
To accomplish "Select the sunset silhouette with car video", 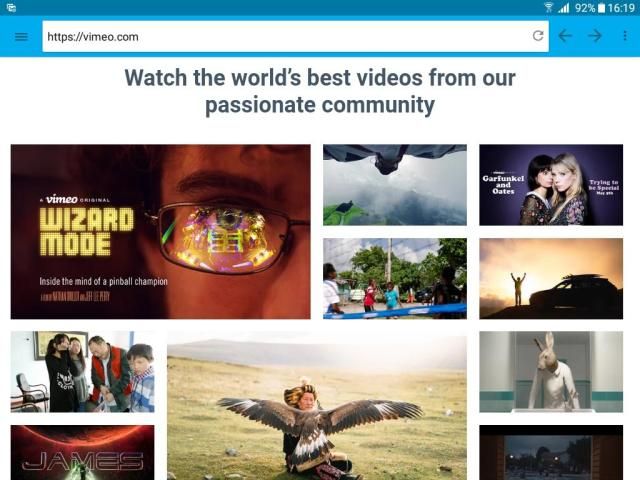I will pyautogui.click(x=551, y=278).
